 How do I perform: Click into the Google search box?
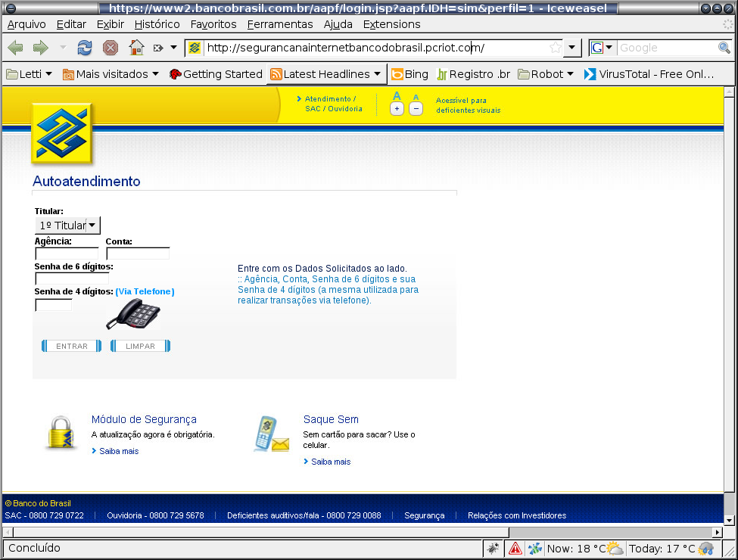click(667, 48)
